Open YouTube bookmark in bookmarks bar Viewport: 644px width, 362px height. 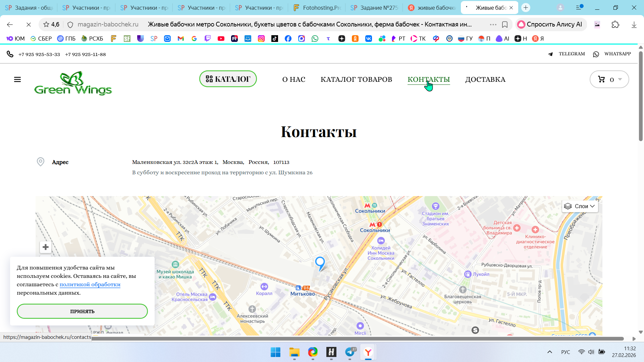click(x=221, y=39)
